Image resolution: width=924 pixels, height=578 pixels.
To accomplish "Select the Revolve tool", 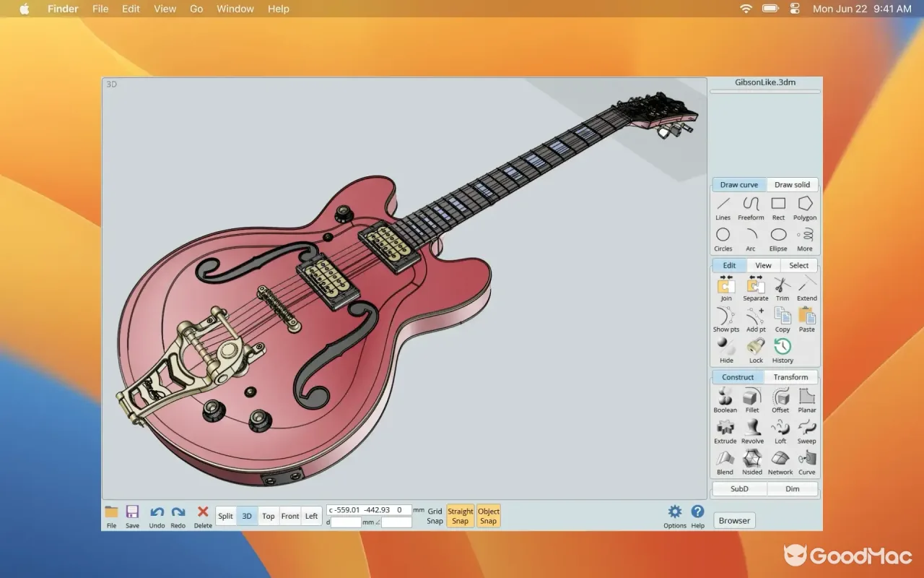I will [x=752, y=431].
